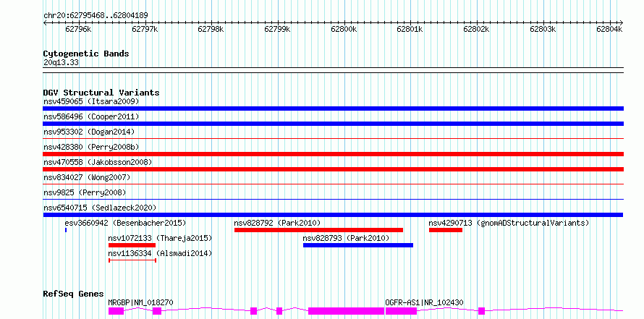The height and width of the screenshot is (319, 644).
Task: Select the blue bar for nsv459065
Action: click(333, 109)
